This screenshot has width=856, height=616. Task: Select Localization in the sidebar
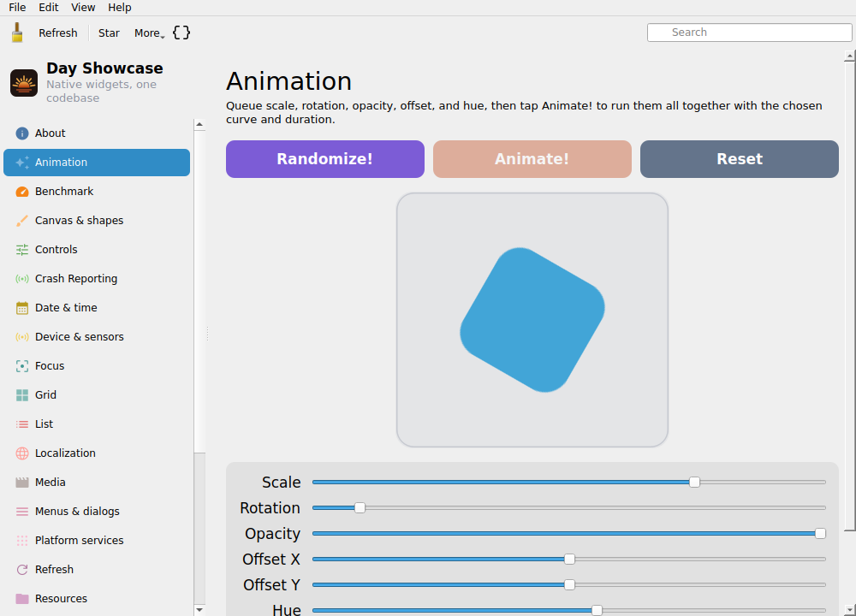(97, 453)
